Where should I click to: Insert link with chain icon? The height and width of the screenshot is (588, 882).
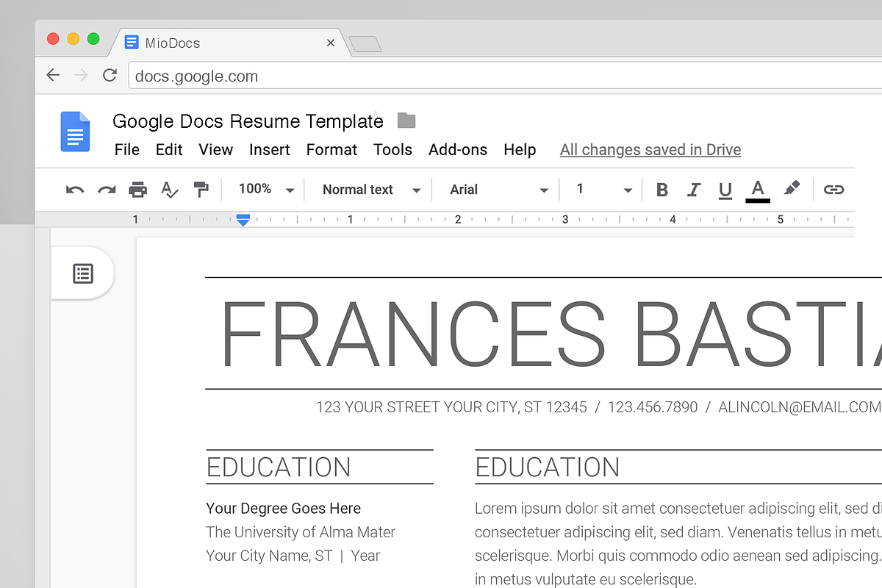point(833,190)
